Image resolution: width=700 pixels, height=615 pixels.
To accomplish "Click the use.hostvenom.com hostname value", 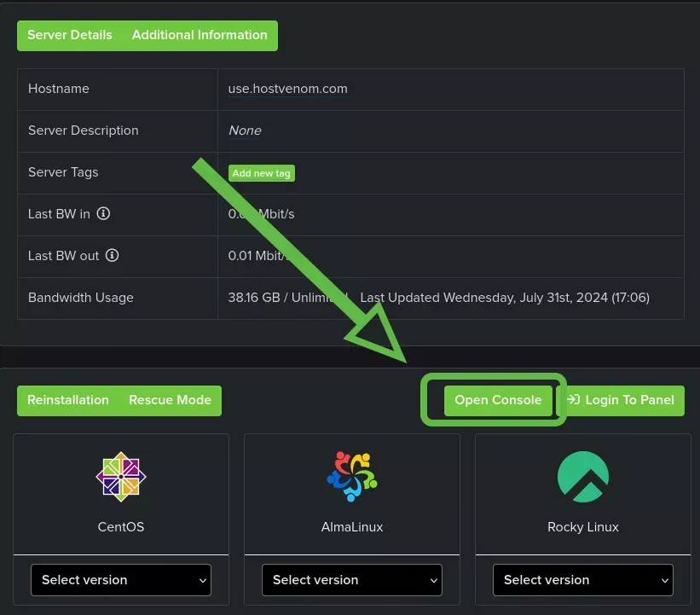I will click(288, 89).
